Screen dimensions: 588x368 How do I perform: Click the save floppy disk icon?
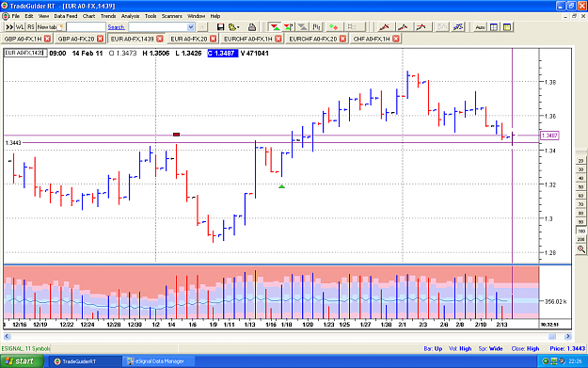click(x=220, y=27)
